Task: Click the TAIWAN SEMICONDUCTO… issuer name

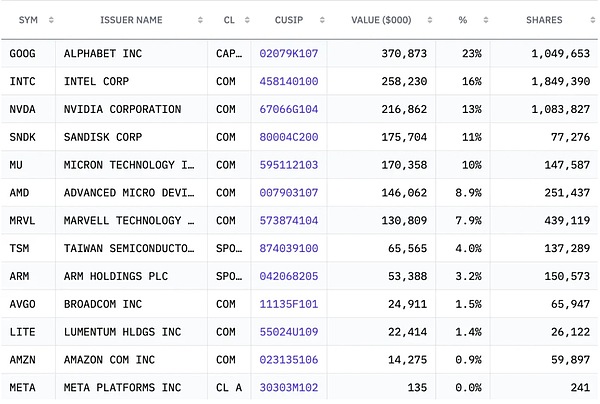Action: click(x=129, y=248)
